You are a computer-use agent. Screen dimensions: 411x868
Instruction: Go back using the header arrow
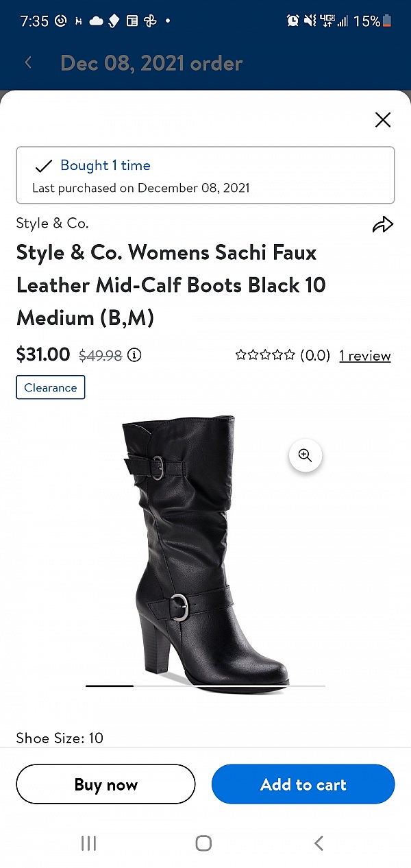click(x=28, y=63)
